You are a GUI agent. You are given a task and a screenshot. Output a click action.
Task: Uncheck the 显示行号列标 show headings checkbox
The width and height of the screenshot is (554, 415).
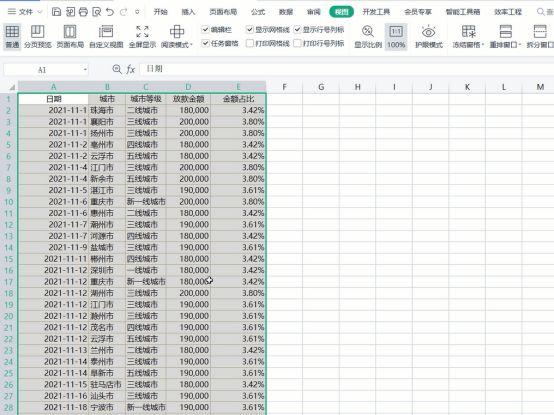pos(297,30)
